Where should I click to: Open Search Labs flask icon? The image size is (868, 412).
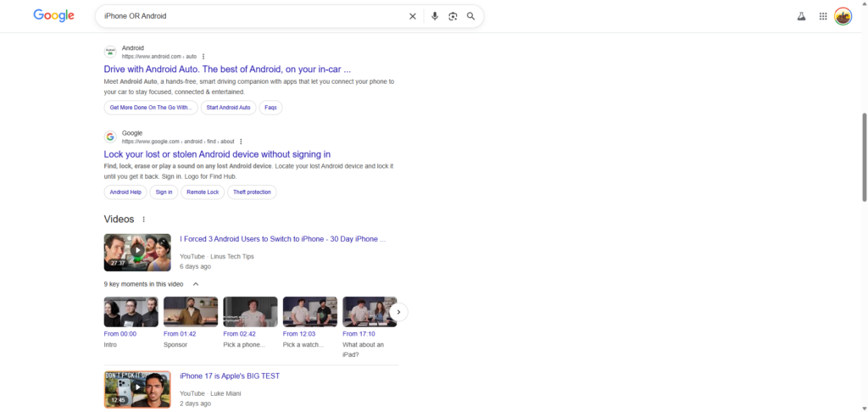(801, 16)
